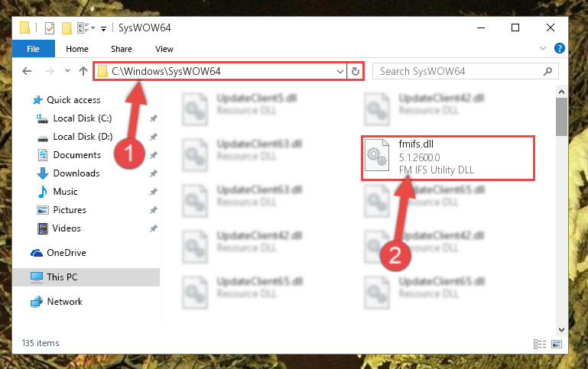Screen dimensions: 588x369
Task: Click the search magnifier icon
Action: [547, 71]
